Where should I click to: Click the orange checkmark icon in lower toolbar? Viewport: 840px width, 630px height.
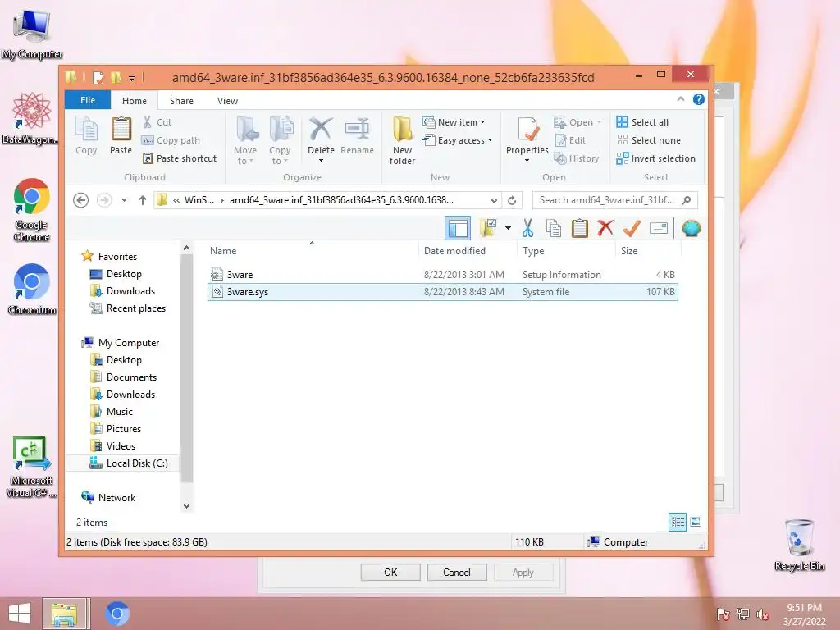point(632,228)
